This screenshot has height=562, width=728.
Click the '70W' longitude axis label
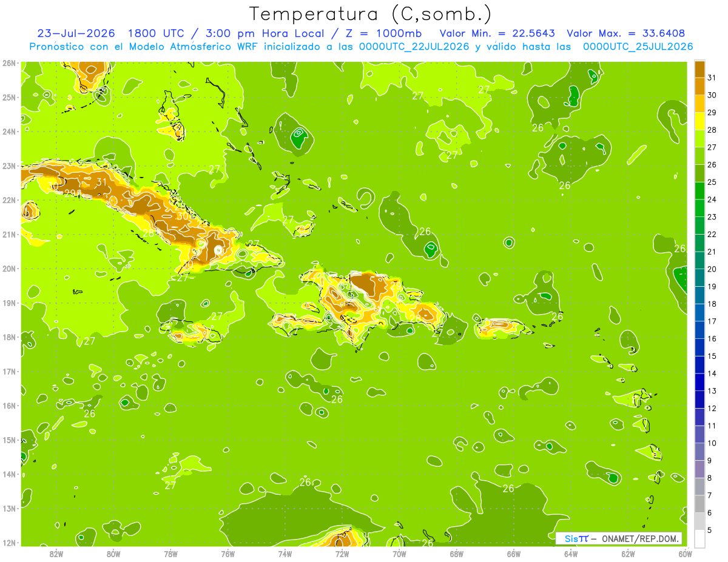[399, 554]
